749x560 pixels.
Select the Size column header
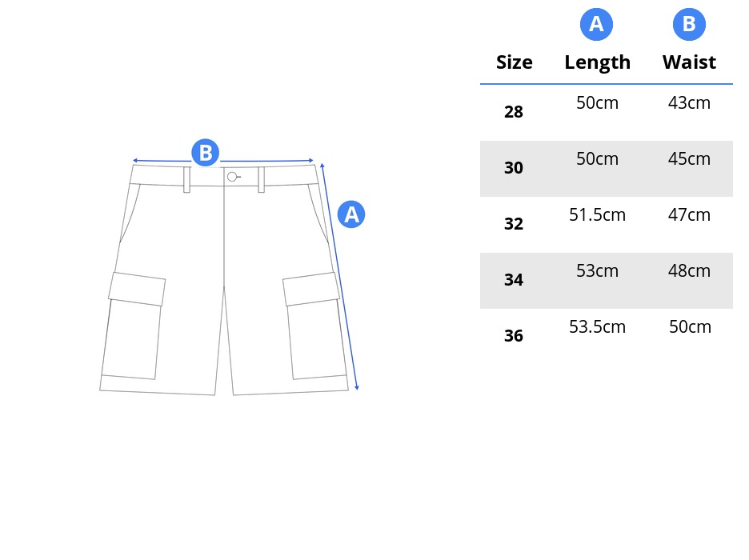pos(514,62)
